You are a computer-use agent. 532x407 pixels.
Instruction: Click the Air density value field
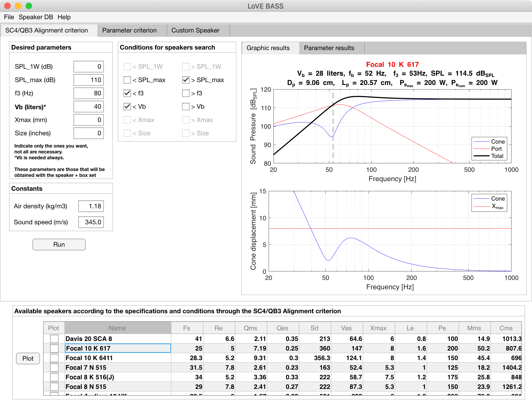[91, 206]
